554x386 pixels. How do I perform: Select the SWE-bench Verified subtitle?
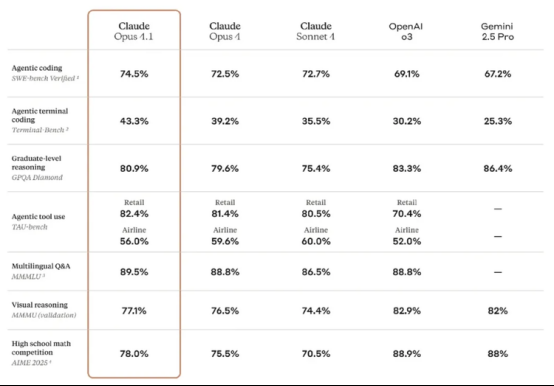tap(45, 78)
